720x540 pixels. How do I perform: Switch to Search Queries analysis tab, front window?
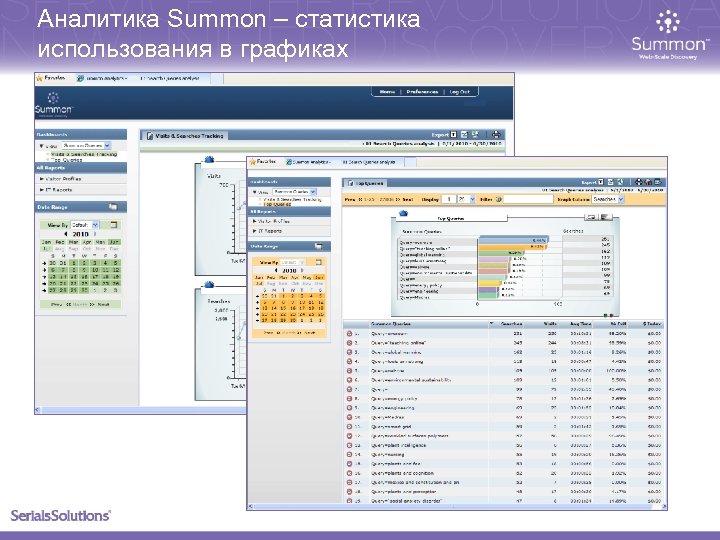(369, 162)
